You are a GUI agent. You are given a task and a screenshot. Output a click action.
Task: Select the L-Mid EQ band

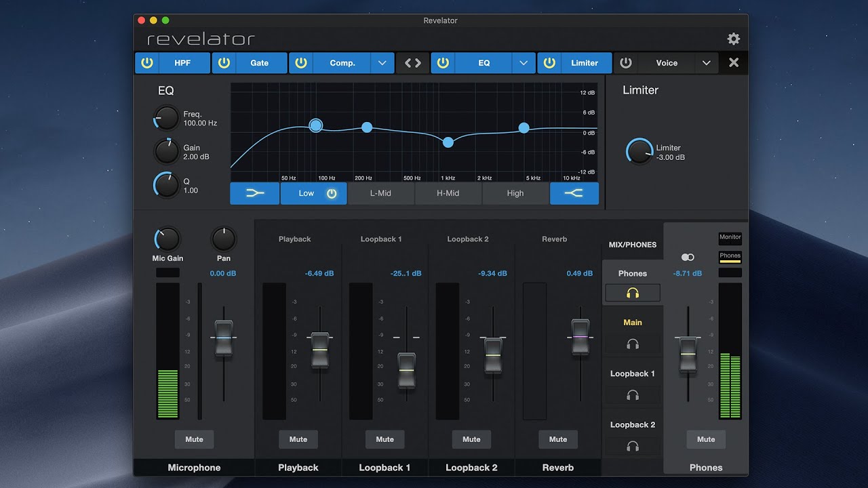click(380, 193)
